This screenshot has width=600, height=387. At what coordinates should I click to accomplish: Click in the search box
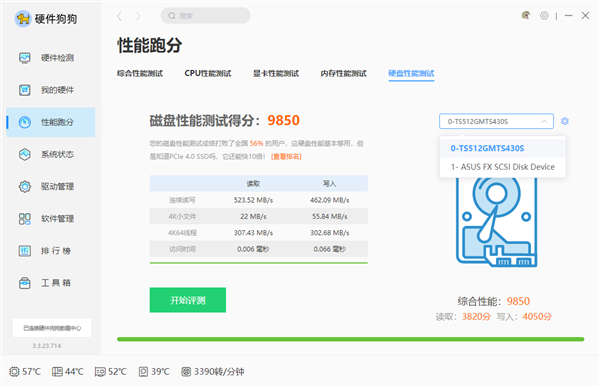click(205, 16)
